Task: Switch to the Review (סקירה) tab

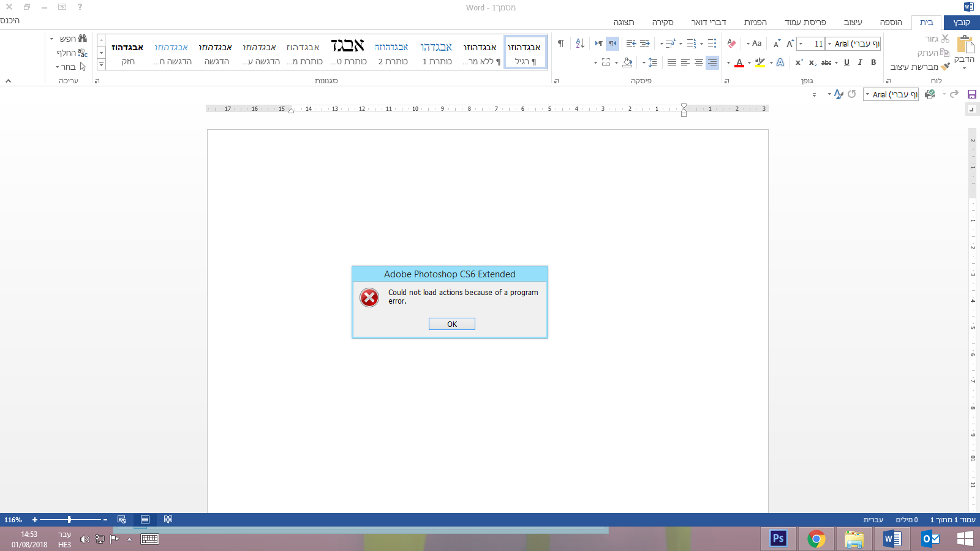Action: [663, 23]
